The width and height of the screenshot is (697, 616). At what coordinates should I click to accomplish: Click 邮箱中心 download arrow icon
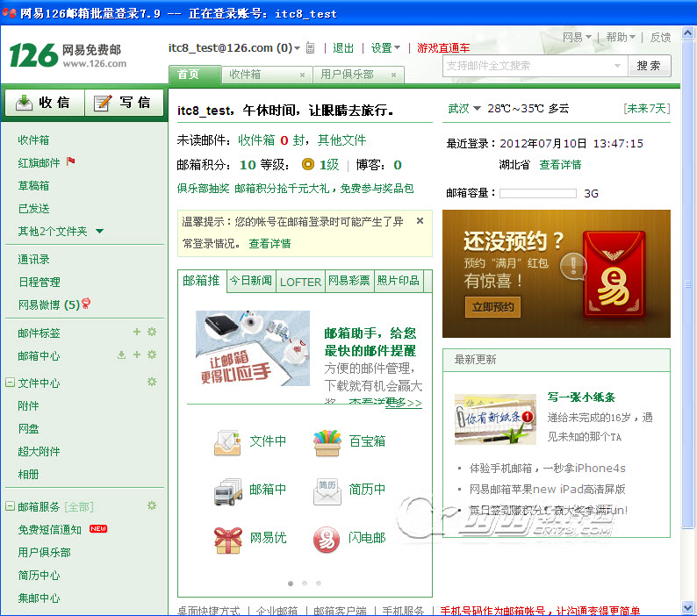coord(121,355)
